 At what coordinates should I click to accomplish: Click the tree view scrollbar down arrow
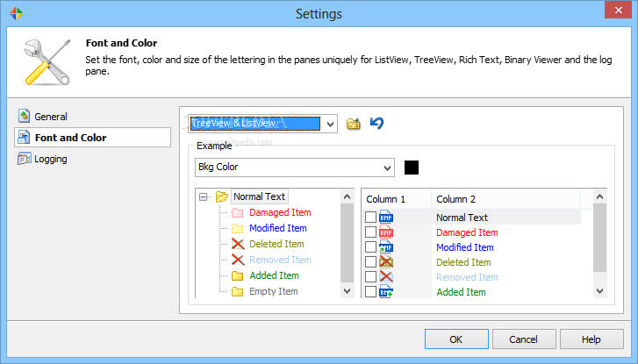[x=347, y=291]
